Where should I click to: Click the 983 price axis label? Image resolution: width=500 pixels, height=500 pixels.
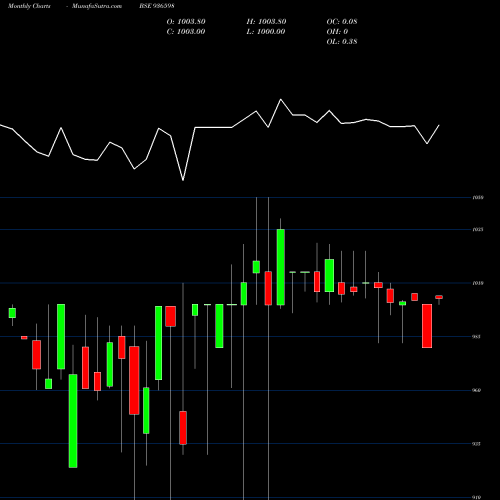[x=476, y=337]
